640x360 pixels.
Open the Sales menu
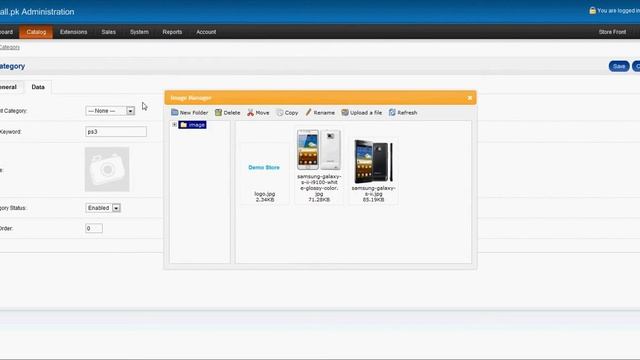109,32
